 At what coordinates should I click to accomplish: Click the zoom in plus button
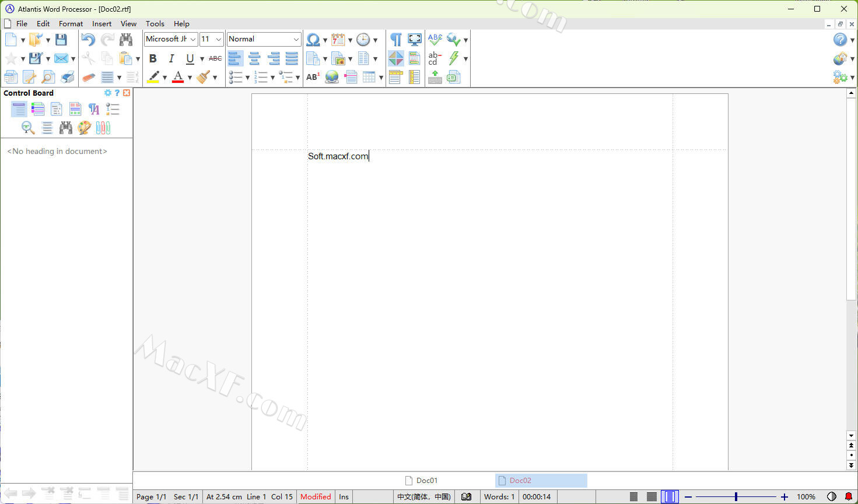coord(785,497)
